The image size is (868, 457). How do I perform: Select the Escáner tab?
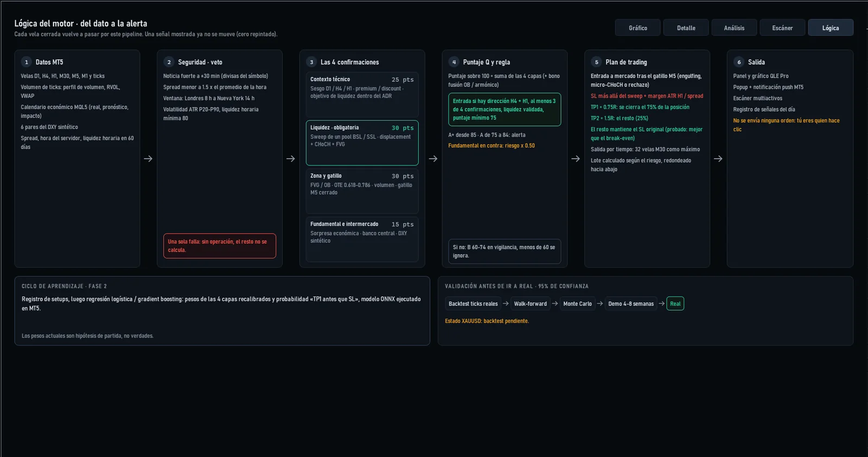coord(782,28)
